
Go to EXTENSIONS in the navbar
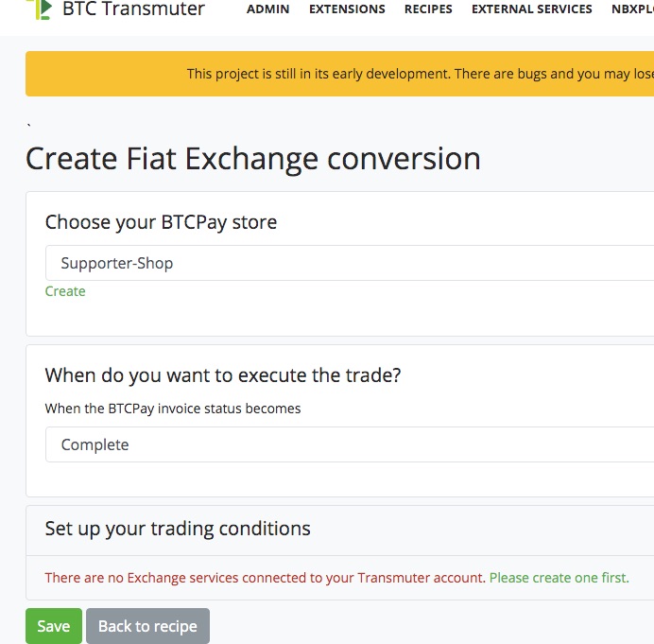click(347, 9)
